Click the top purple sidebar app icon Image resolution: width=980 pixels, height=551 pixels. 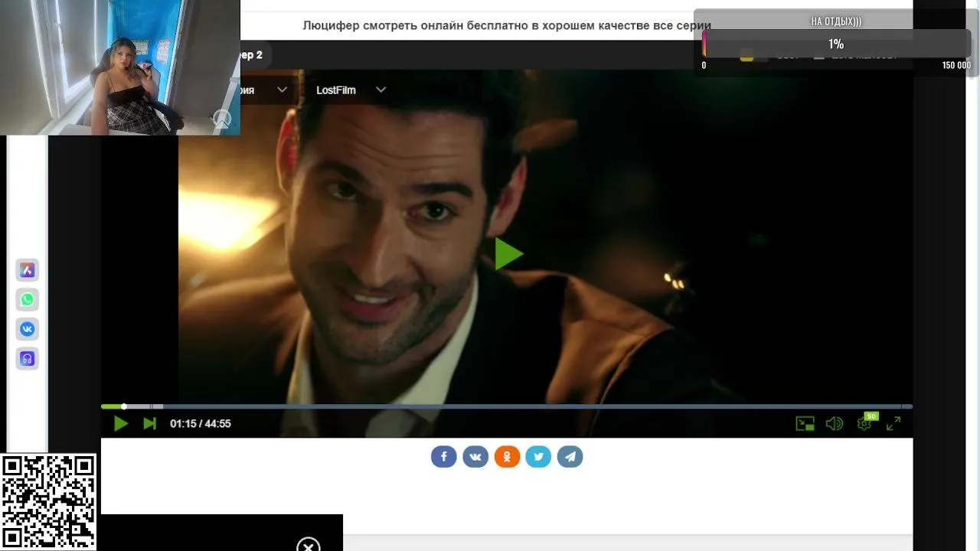[x=28, y=269]
